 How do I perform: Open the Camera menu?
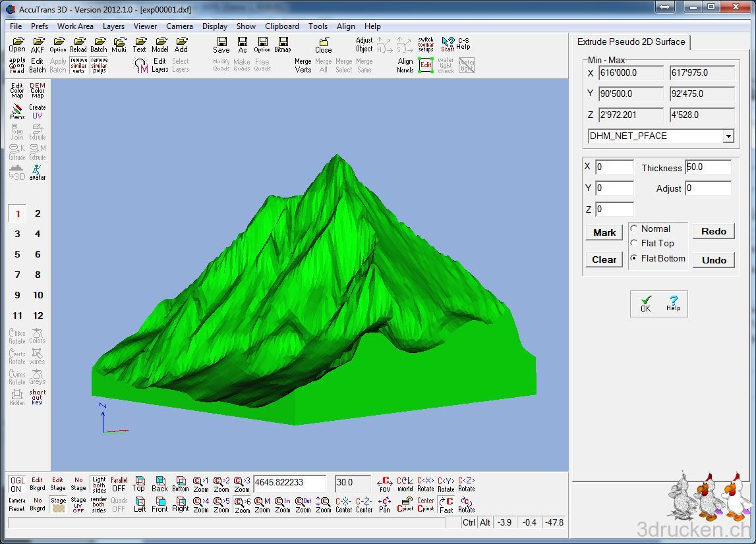179,26
